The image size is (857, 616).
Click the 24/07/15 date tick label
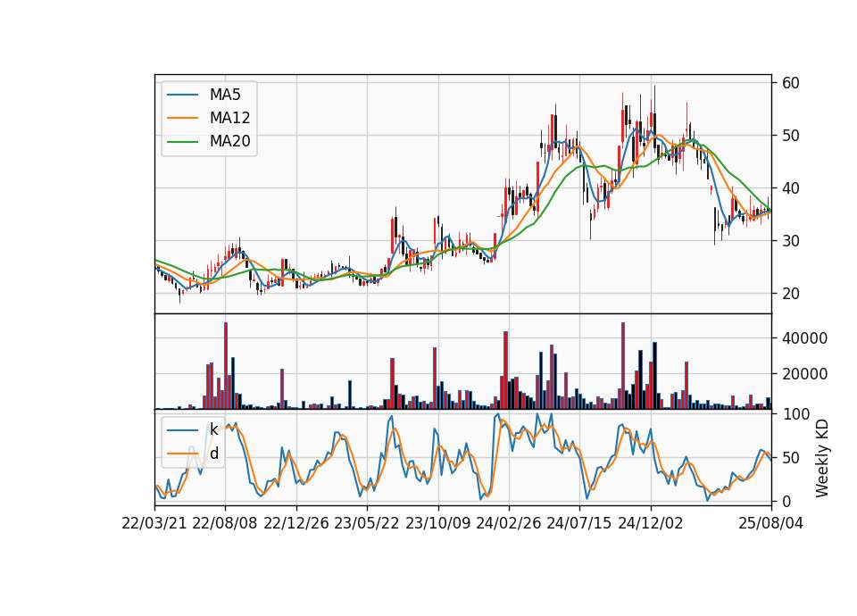point(579,524)
